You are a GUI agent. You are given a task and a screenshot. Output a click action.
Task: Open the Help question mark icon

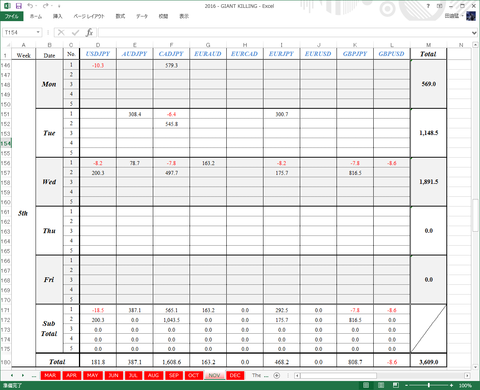(428, 6)
